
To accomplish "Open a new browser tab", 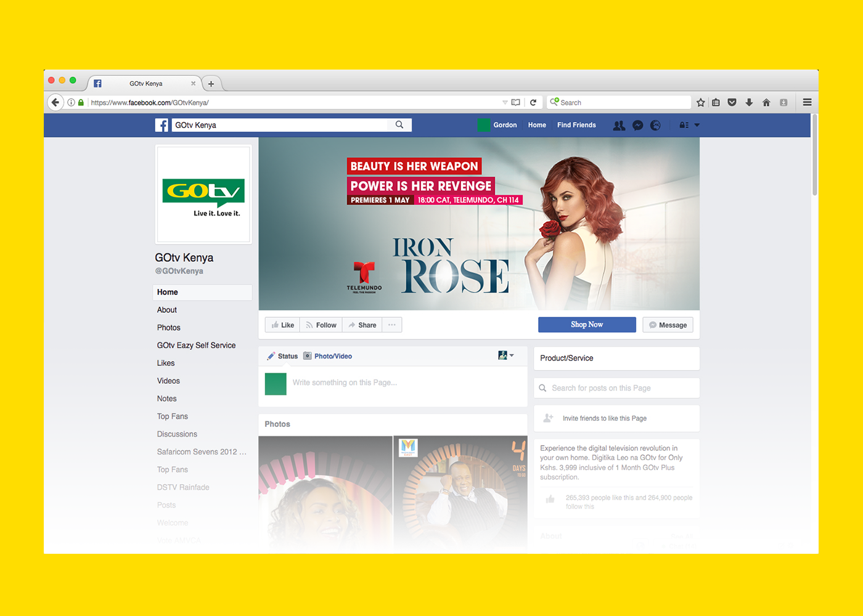I will pyautogui.click(x=211, y=84).
